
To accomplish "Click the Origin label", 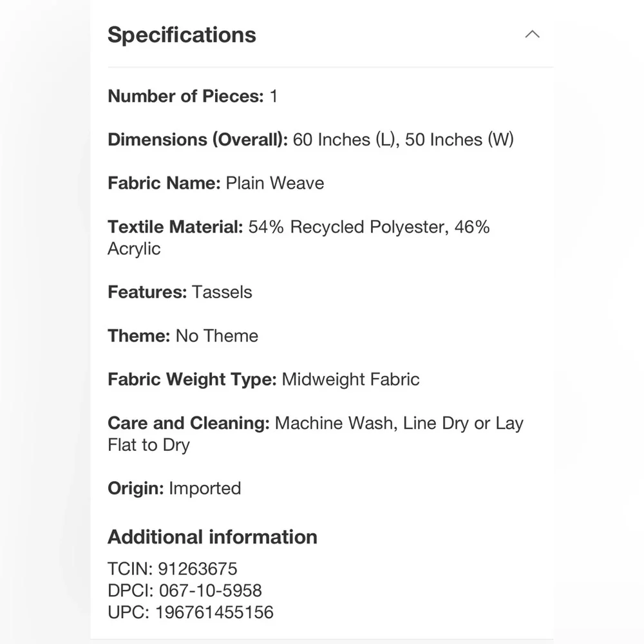I will point(135,488).
